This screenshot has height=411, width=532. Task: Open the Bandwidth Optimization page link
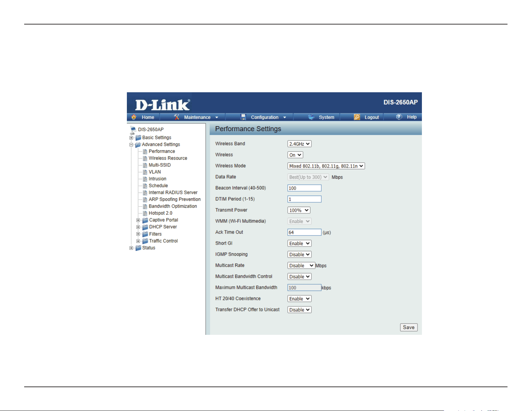click(173, 206)
